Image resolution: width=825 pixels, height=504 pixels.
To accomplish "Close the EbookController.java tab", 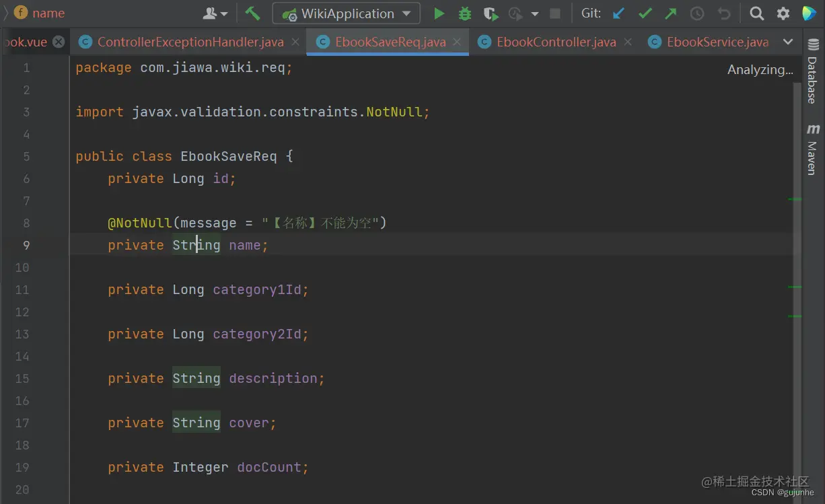I will [x=628, y=42].
